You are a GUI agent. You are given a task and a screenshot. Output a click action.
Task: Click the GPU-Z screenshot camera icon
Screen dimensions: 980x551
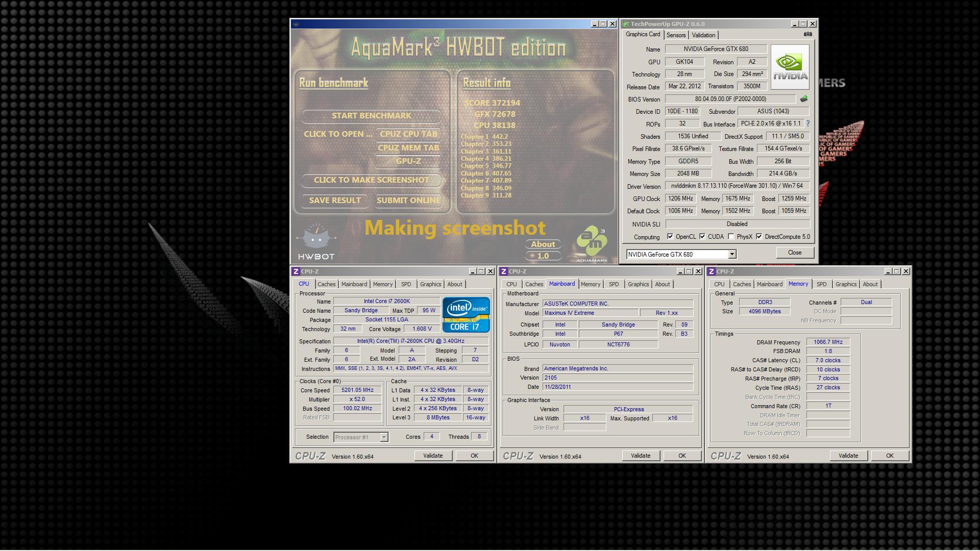(x=807, y=34)
